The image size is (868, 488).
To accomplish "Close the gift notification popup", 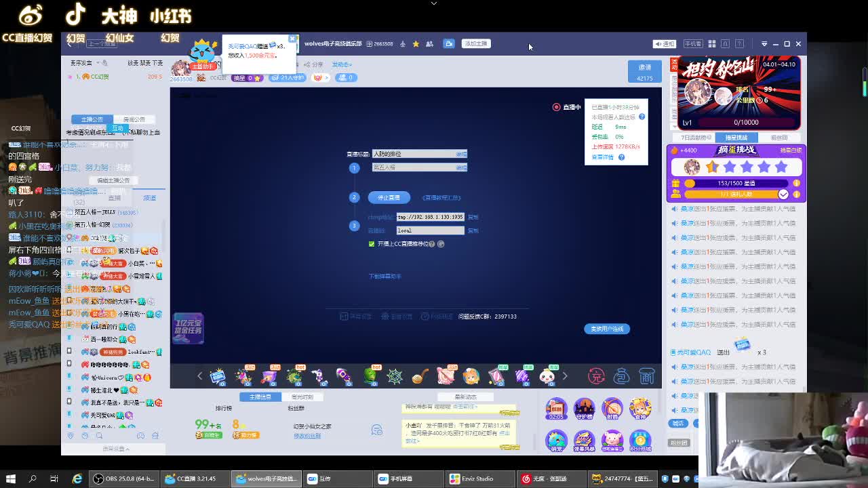I will point(292,39).
